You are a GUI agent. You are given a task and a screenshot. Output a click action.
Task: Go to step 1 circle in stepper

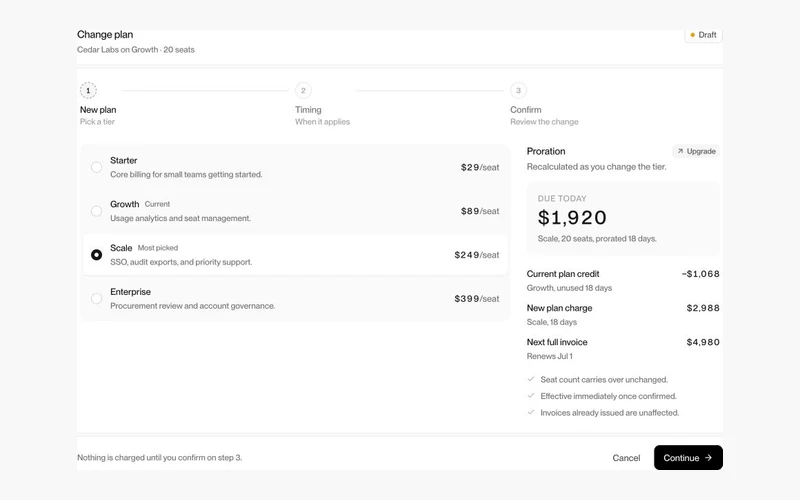[x=88, y=90]
